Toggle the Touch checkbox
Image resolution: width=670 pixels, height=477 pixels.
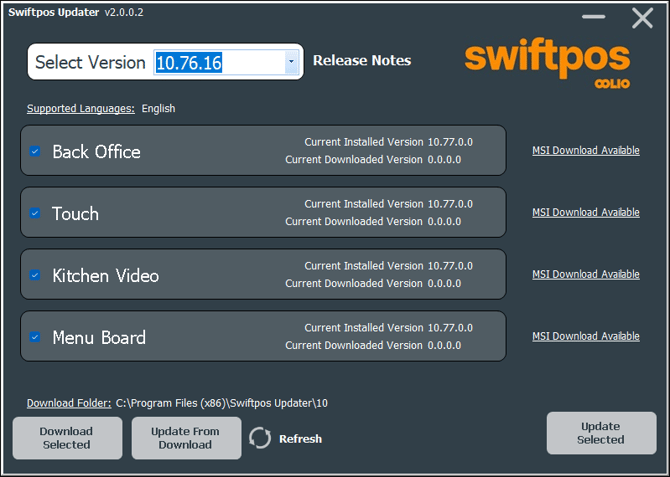pyautogui.click(x=35, y=213)
